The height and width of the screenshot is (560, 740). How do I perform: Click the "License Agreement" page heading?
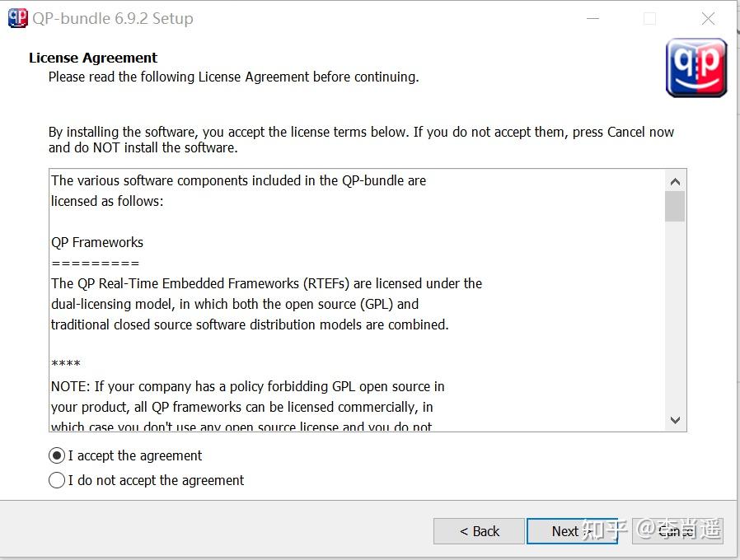[93, 58]
